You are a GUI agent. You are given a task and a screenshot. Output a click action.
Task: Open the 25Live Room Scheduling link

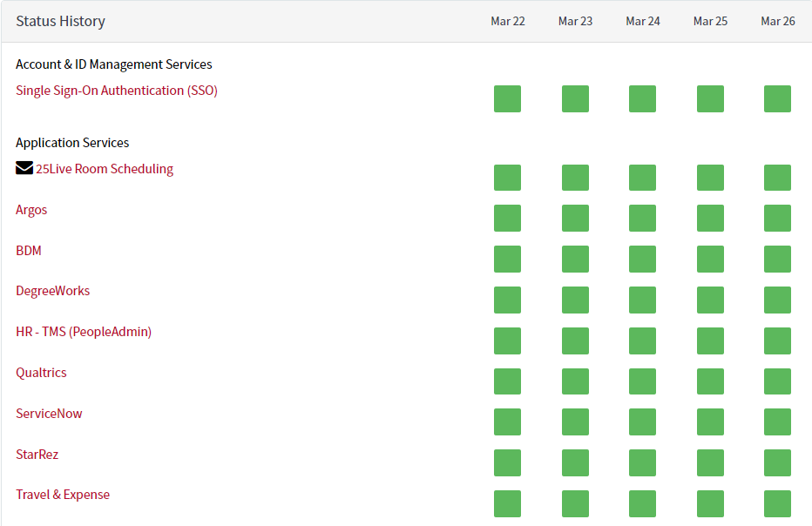pyautogui.click(x=105, y=169)
